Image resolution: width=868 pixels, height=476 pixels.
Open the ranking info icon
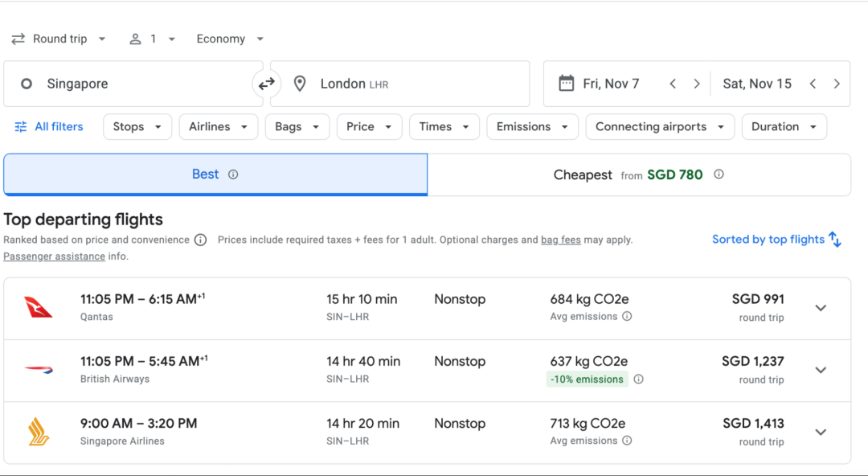coord(201,240)
